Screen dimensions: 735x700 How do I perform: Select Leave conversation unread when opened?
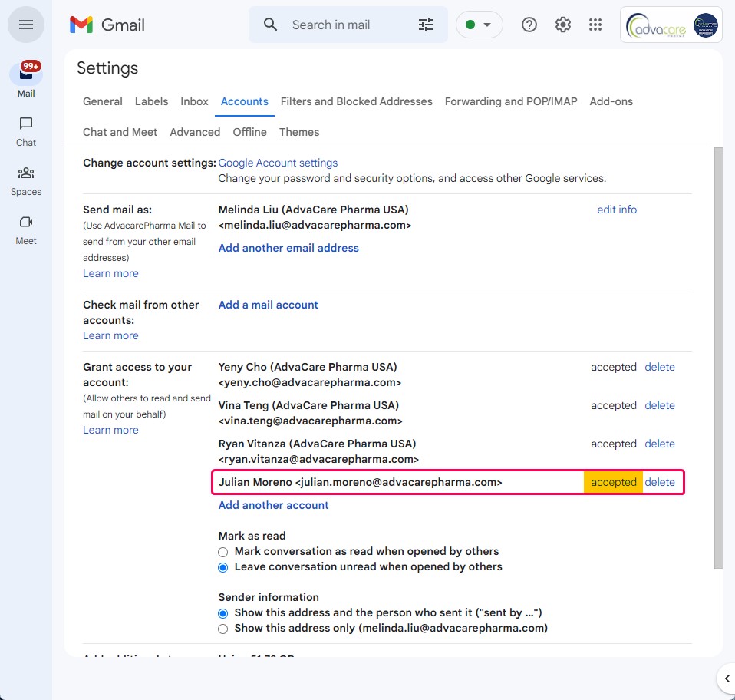point(222,567)
